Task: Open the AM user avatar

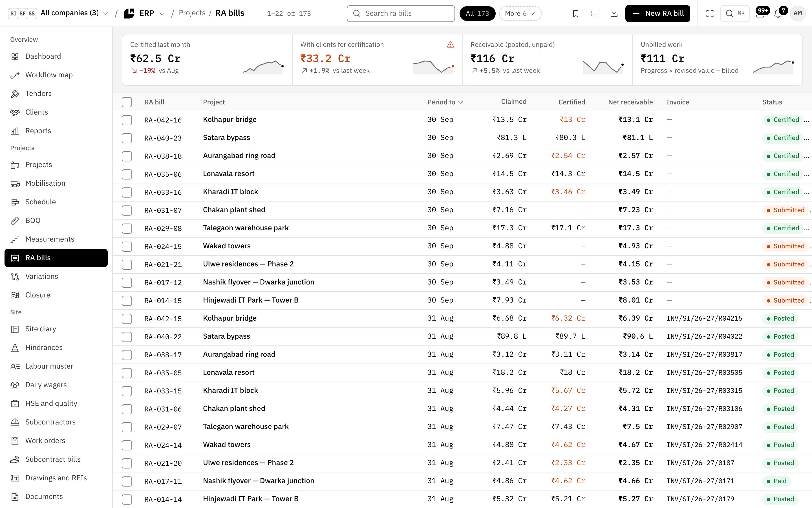Action: (x=798, y=14)
